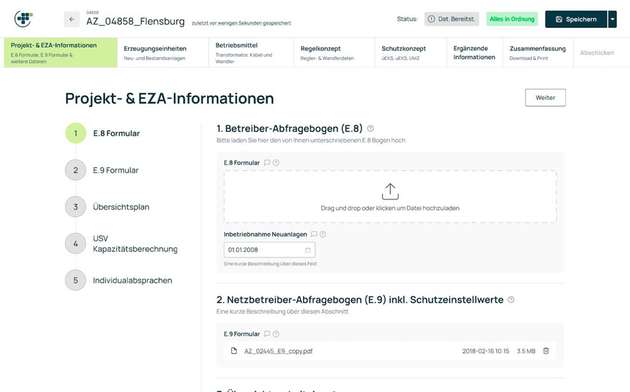Viewport: 630px width, 392px height.
Task: Select the Projekt- & EZA-Informationen tab
Action: (61, 53)
